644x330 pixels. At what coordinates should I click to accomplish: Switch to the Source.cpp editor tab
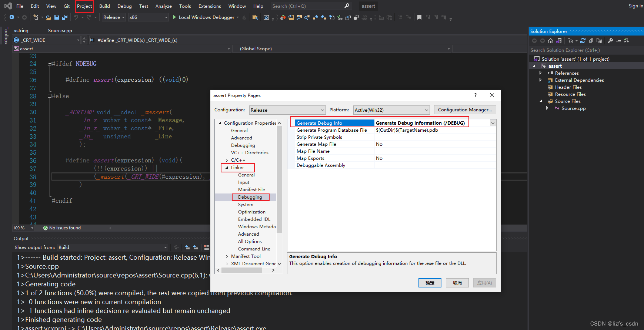click(60, 31)
